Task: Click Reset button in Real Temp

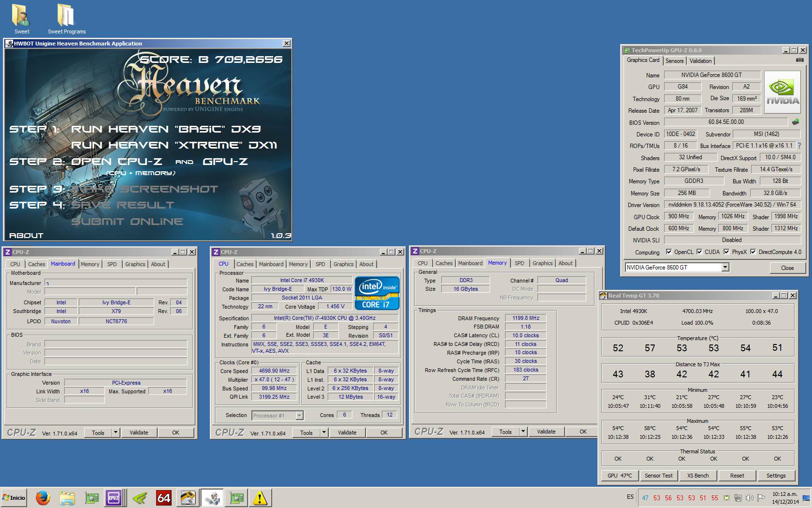Action: coord(737,476)
